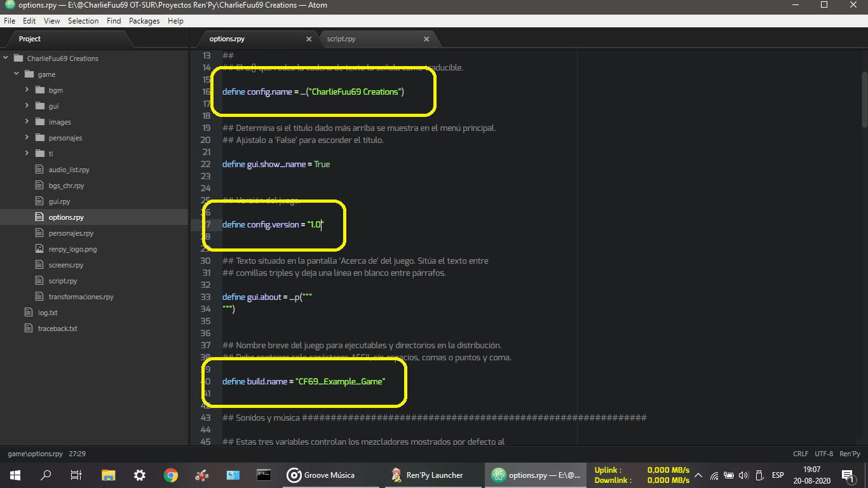Click the CRLF line ending selector
Screen dimensions: 868x488
pyautogui.click(x=801, y=454)
